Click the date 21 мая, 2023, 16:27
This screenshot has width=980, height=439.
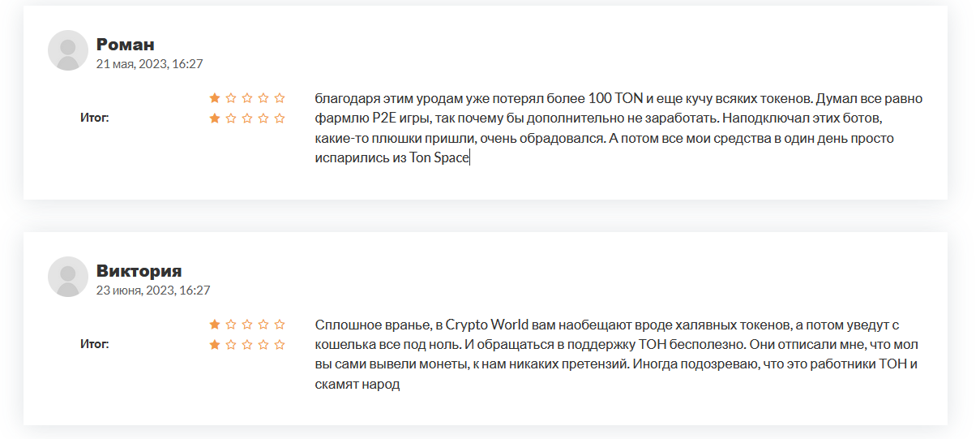pyautogui.click(x=149, y=63)
